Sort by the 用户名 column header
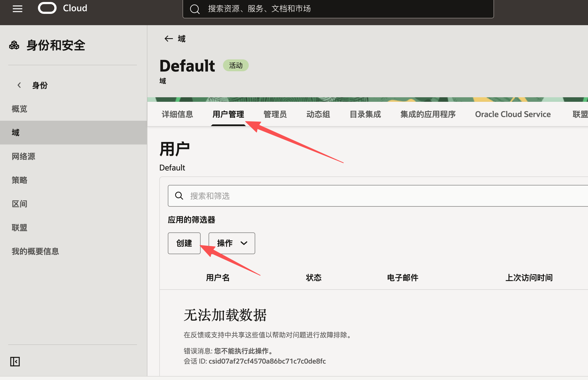The image size is (588, 380). pyautogui.click(x=218, y=278)
